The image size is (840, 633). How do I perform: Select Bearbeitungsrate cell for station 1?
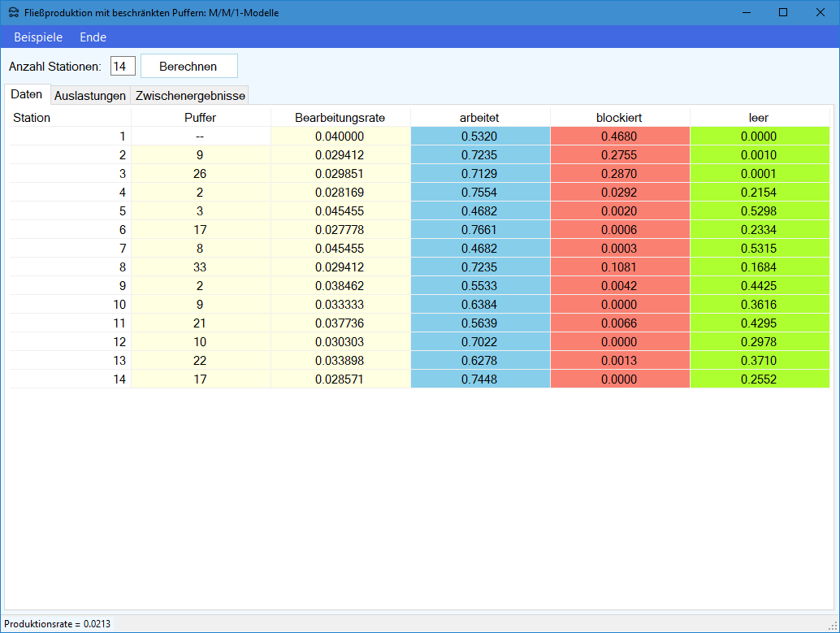(340, 137)
